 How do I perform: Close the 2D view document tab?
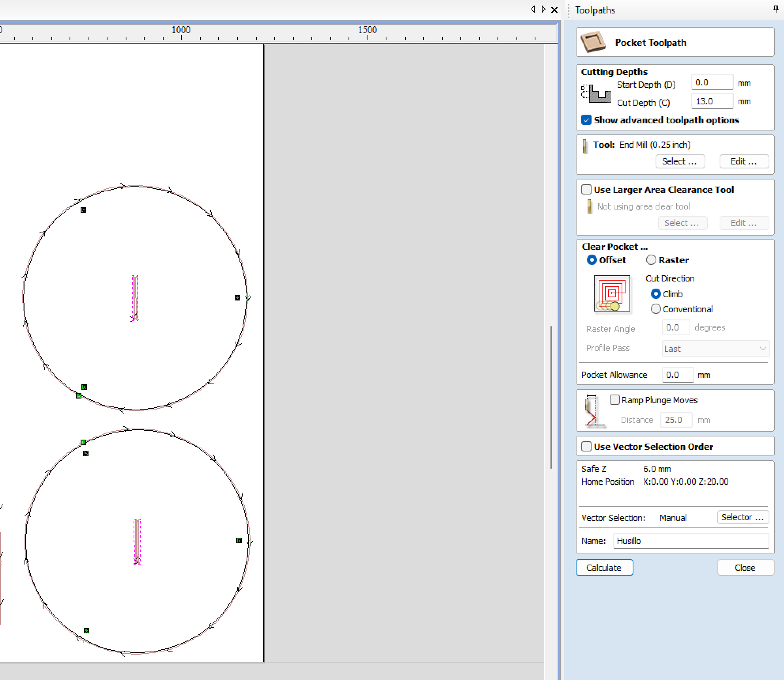(554, 9)
